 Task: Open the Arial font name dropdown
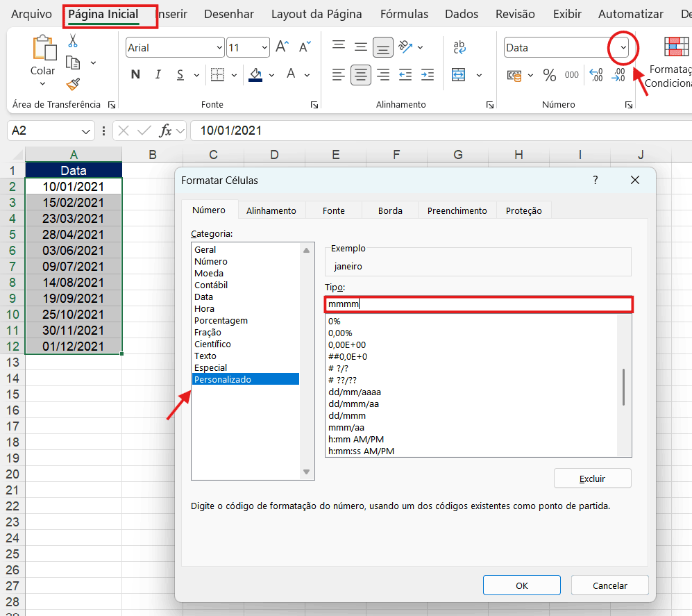219,48
